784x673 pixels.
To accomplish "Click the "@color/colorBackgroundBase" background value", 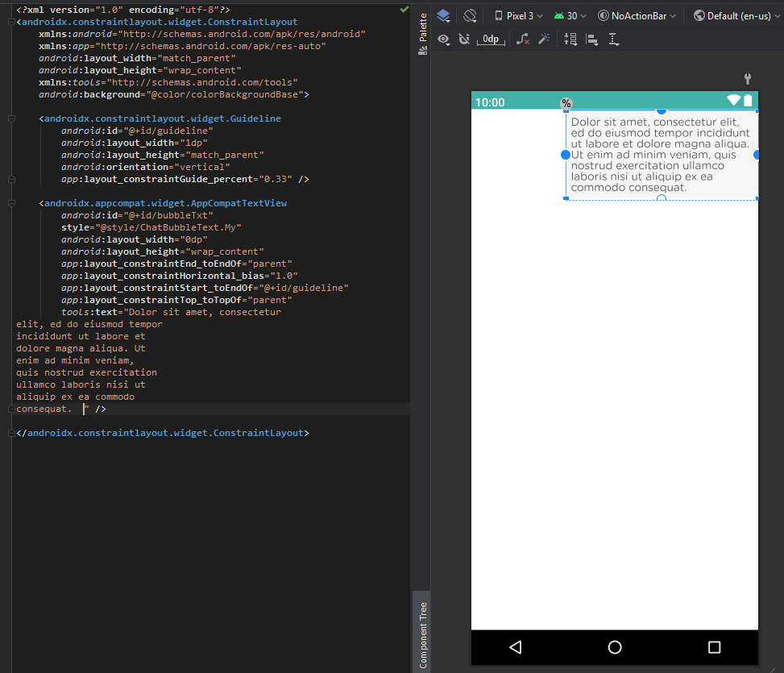I will coord(225,94).
